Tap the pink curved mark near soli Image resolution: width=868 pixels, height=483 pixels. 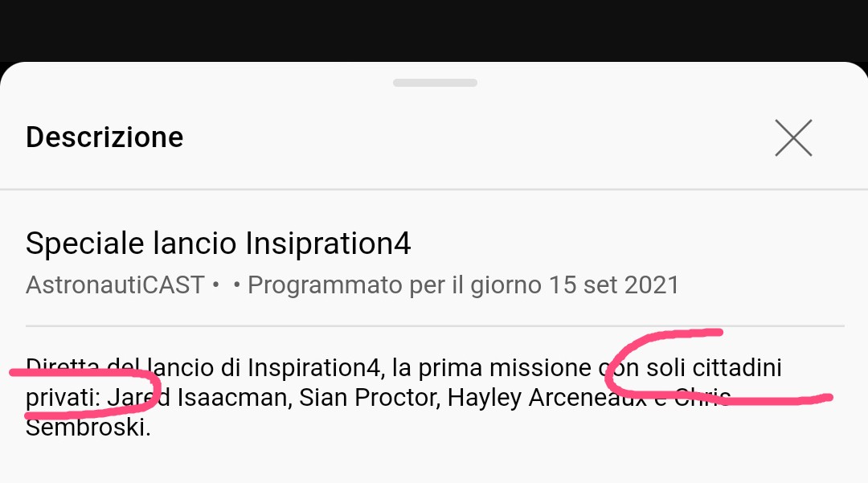point(719,367)
